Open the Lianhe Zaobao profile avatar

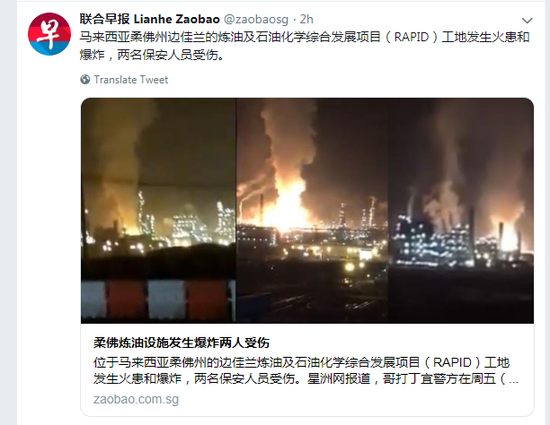point(49,34)
